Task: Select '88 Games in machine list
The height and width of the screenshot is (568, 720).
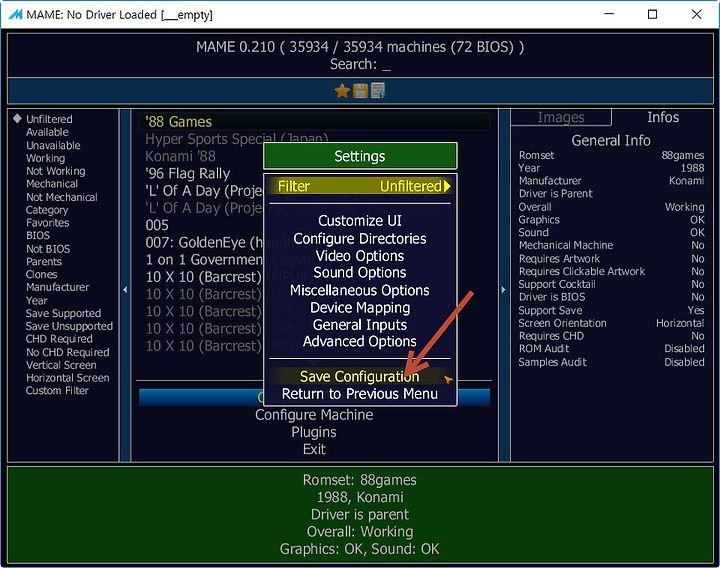Action: (x=315, y=122)
